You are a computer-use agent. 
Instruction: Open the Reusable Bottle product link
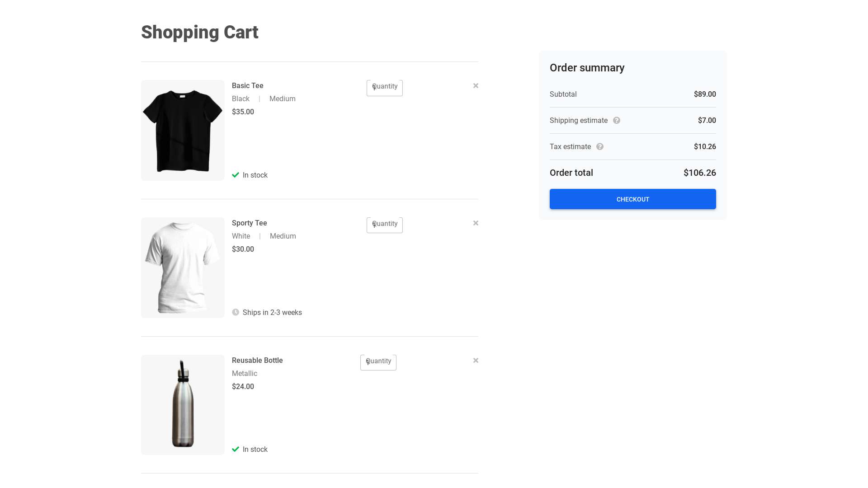pyautogui.click(x=257, y=361)
